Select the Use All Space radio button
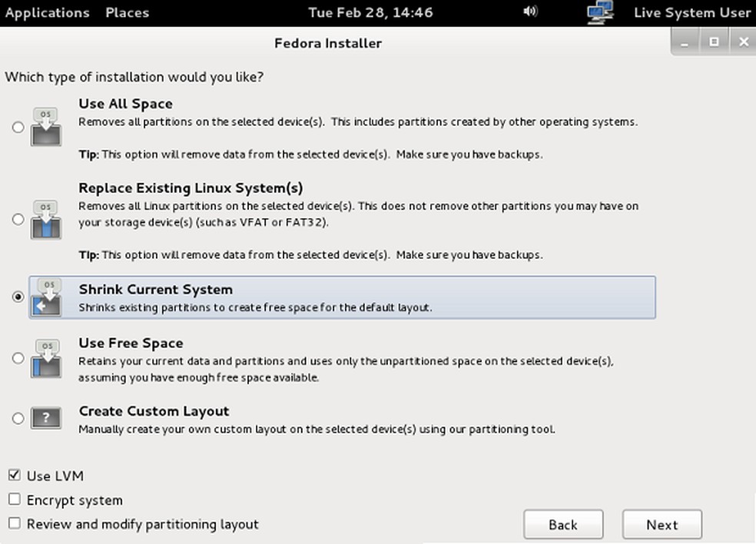756x544 pixels. tap(18, 128)
